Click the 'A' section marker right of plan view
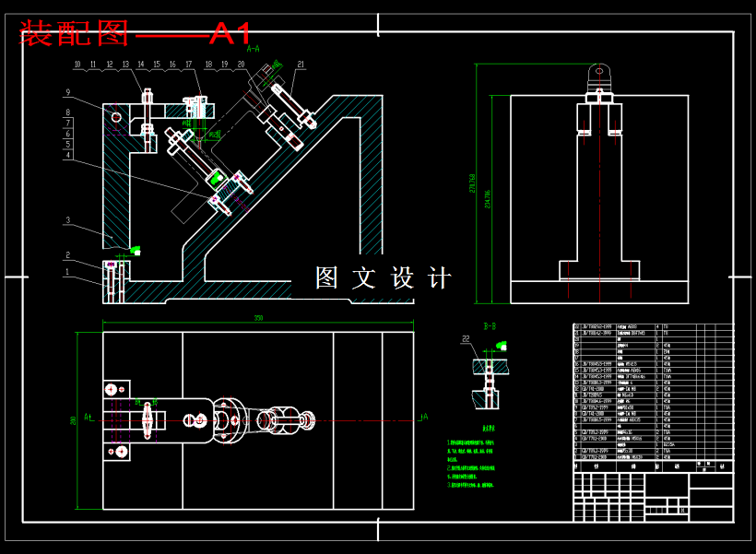756x554 pixels. tap(424, 417)
